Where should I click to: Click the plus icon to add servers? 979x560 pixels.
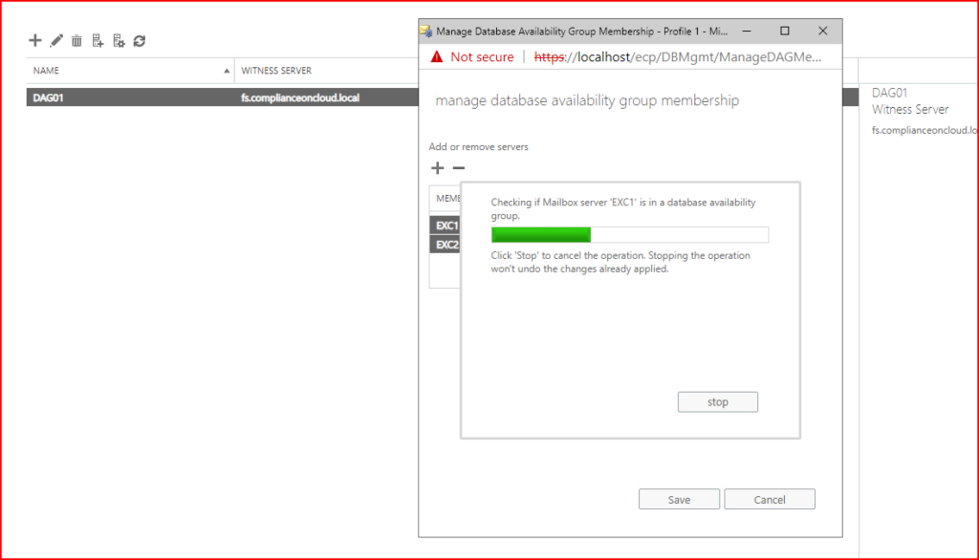tap(438, 168)
